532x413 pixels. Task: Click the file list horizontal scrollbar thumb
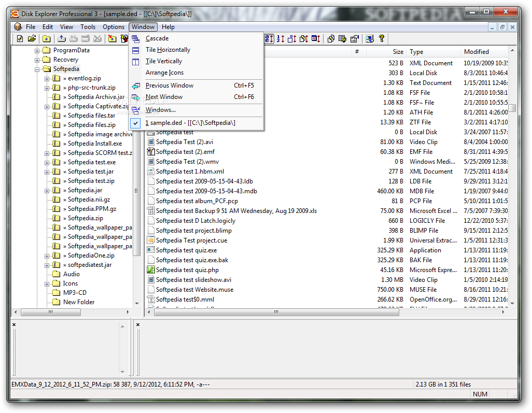click(276, 312)
